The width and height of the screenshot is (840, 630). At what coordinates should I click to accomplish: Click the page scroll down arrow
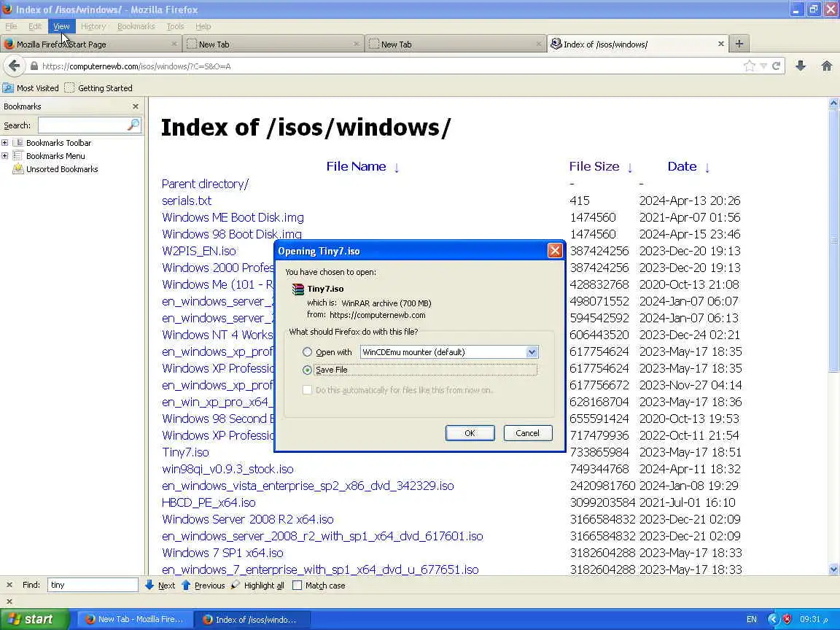[x=833, y=569]
